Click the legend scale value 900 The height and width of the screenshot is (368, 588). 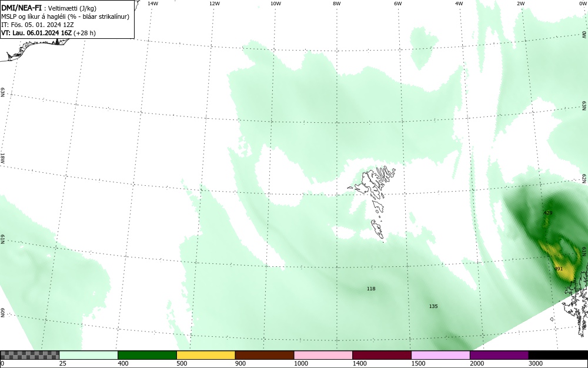240,363
